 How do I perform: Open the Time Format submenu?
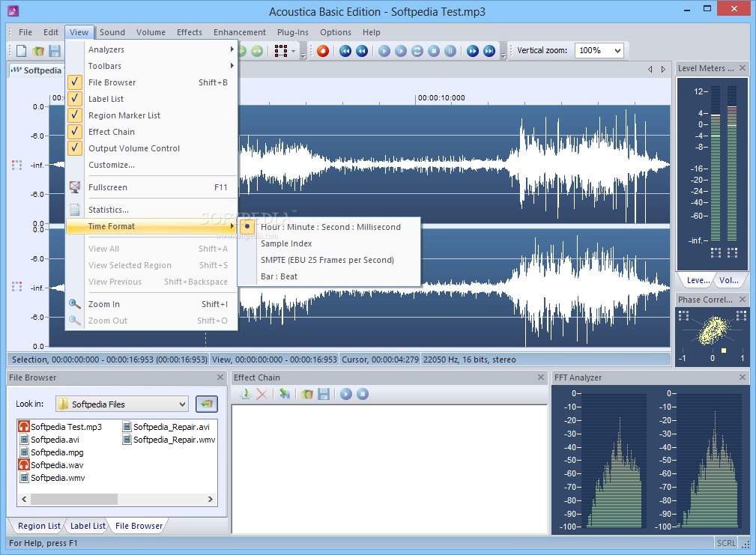(x=151, y=226)
